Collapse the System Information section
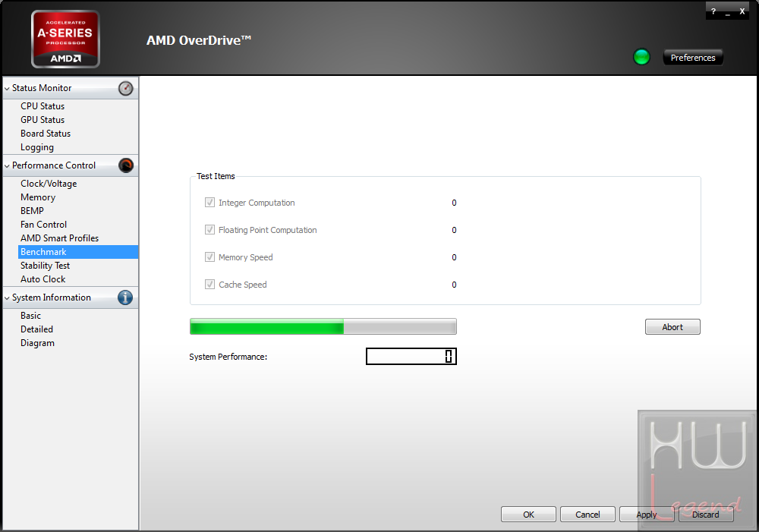 click(8, 298)
